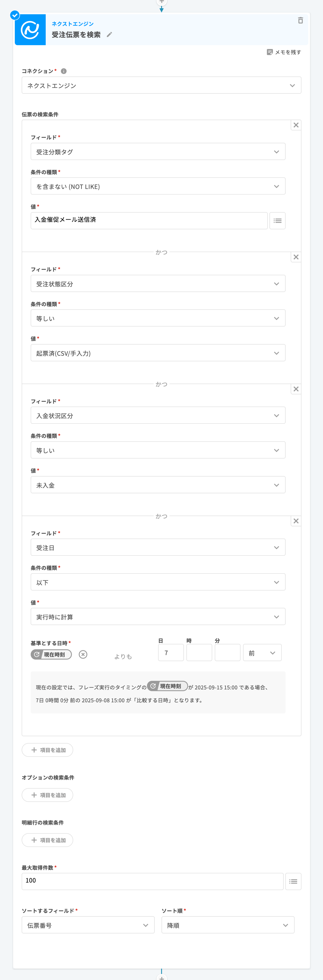Expand the コネクション dropdown

[x=161, y=86]
